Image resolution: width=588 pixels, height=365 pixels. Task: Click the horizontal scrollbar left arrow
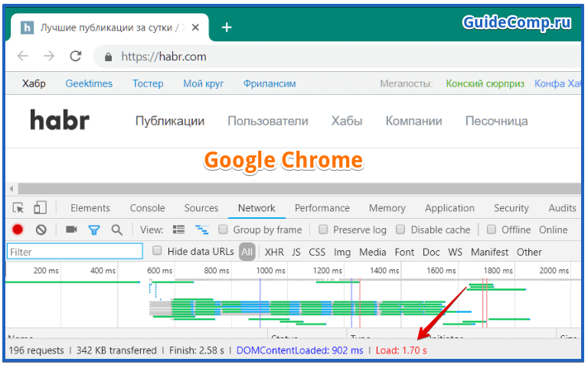(11, 188)
